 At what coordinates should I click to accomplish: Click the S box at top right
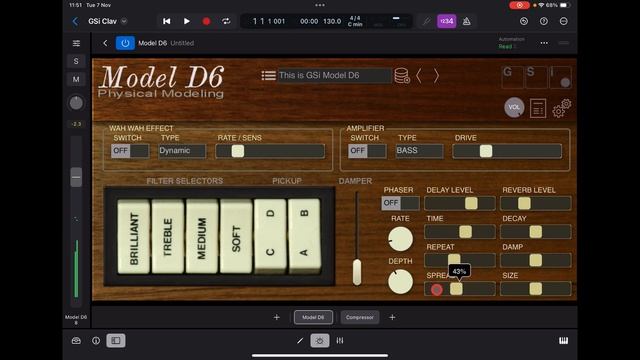click(x=536, y=77)
